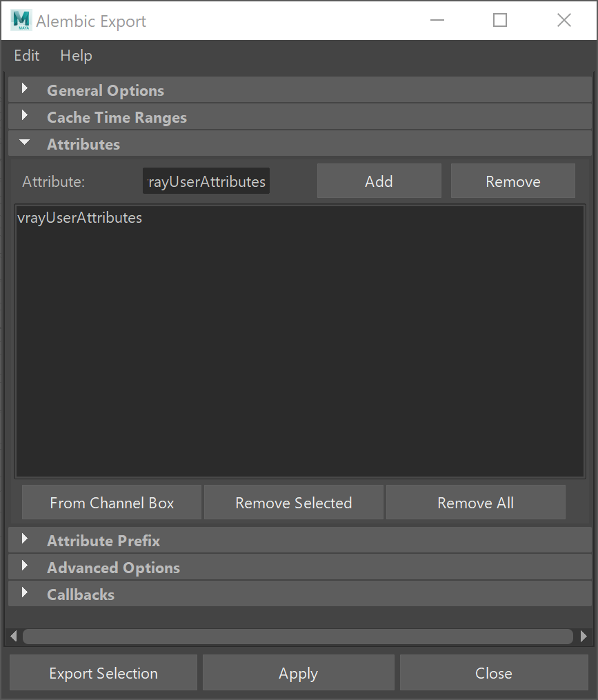Collapse the Attributes section
This screenshot has width=598, height=700.
click(x=299, y=143)
